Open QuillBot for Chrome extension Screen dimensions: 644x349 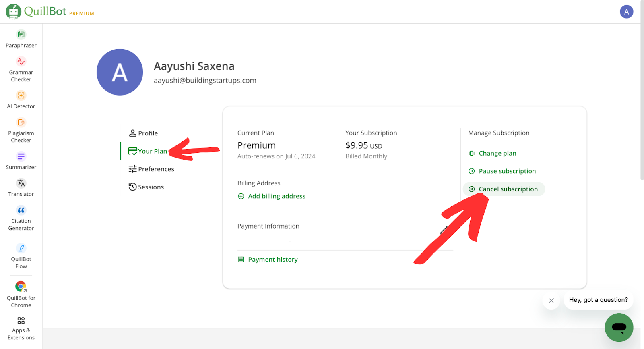click(x=21, y=295)
